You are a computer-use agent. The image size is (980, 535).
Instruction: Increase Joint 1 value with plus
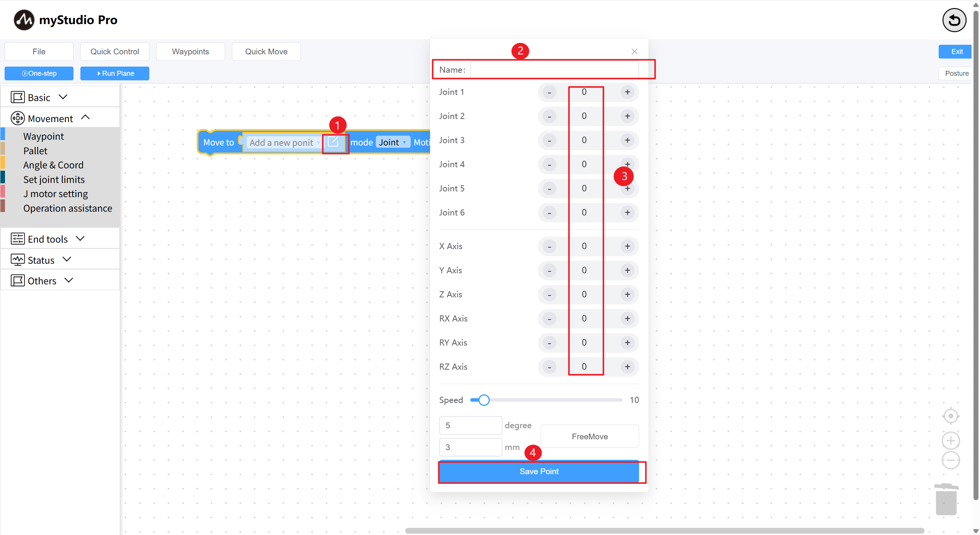[627, 92]
